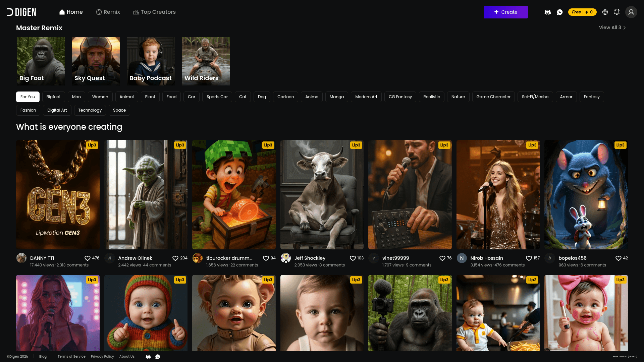Click the 'Nirob Hossain' creator name
Viewport: 644px width, 362px height.
487,258
